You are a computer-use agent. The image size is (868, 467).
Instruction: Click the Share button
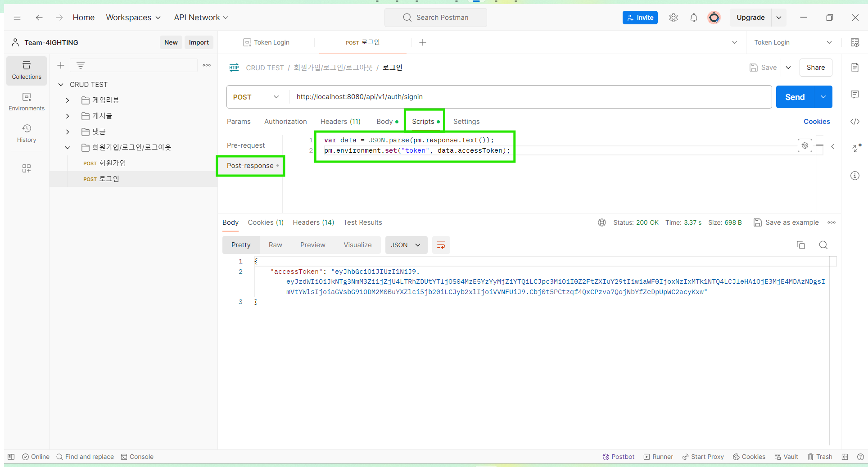(816, 68)
